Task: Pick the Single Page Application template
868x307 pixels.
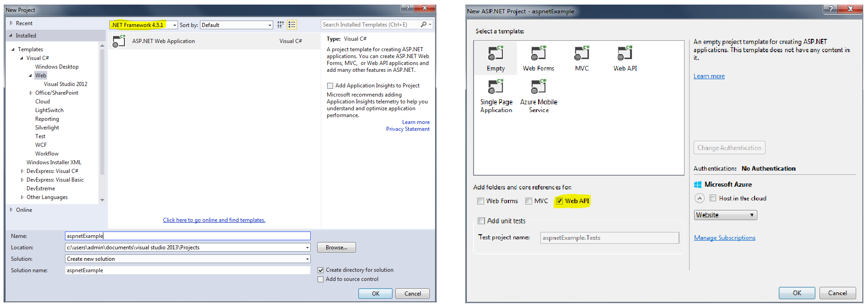Action: point(496,96)
